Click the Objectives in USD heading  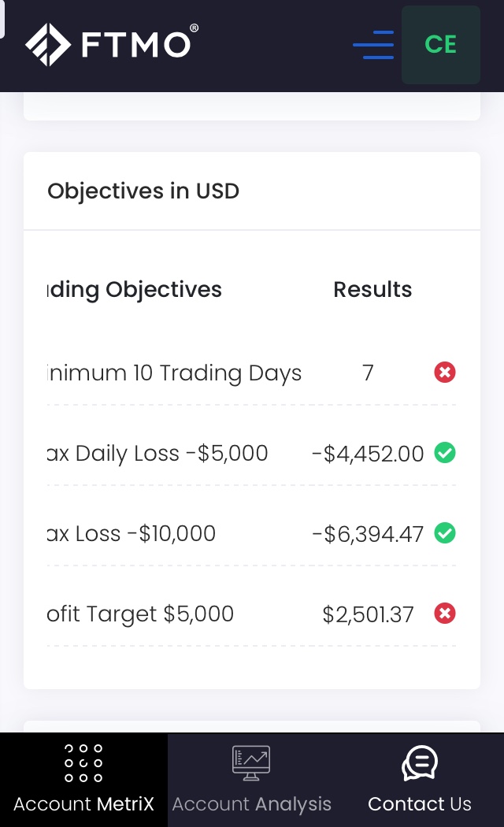143,191
